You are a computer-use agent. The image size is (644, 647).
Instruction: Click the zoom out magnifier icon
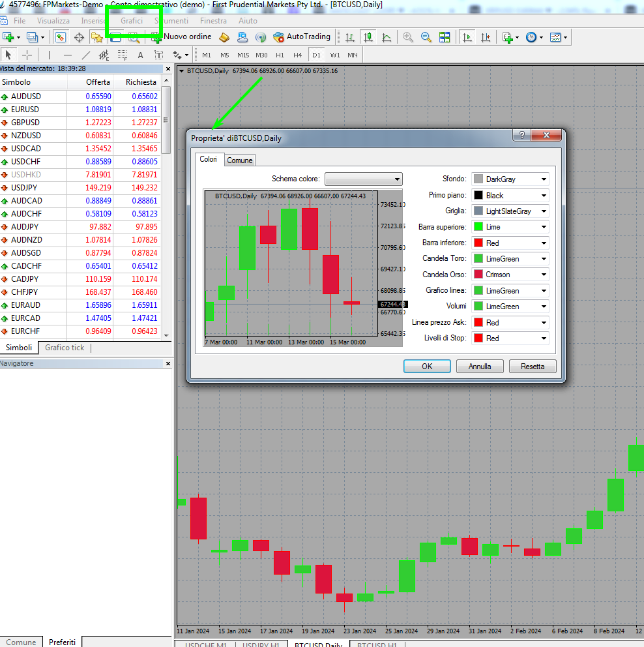click(x=426, y=38)
